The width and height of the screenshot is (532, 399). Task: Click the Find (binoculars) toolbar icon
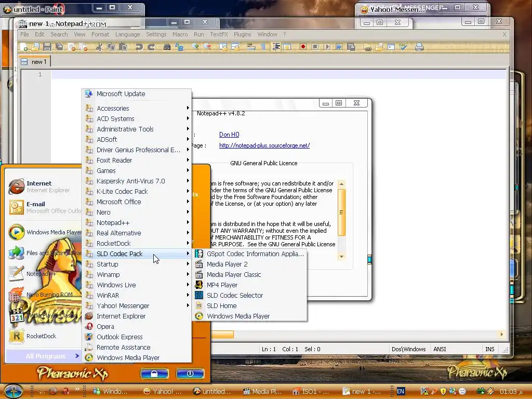pos(167,47)
